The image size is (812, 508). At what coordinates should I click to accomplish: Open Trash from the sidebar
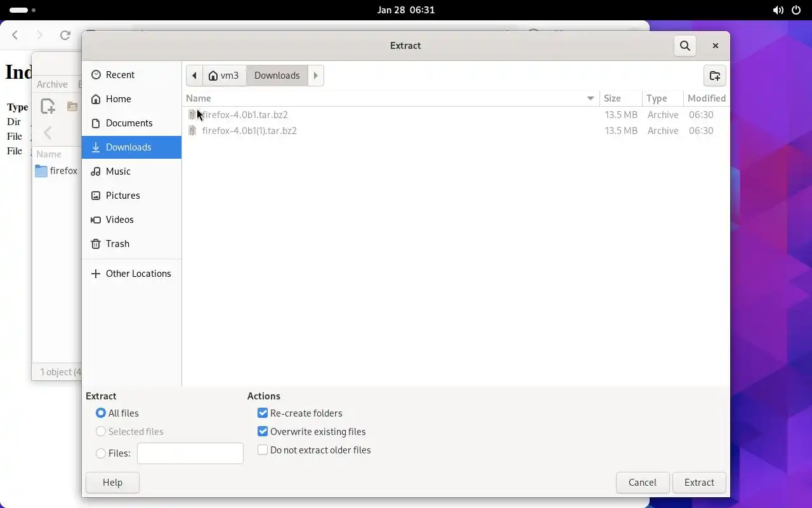[x=131, y=244]
